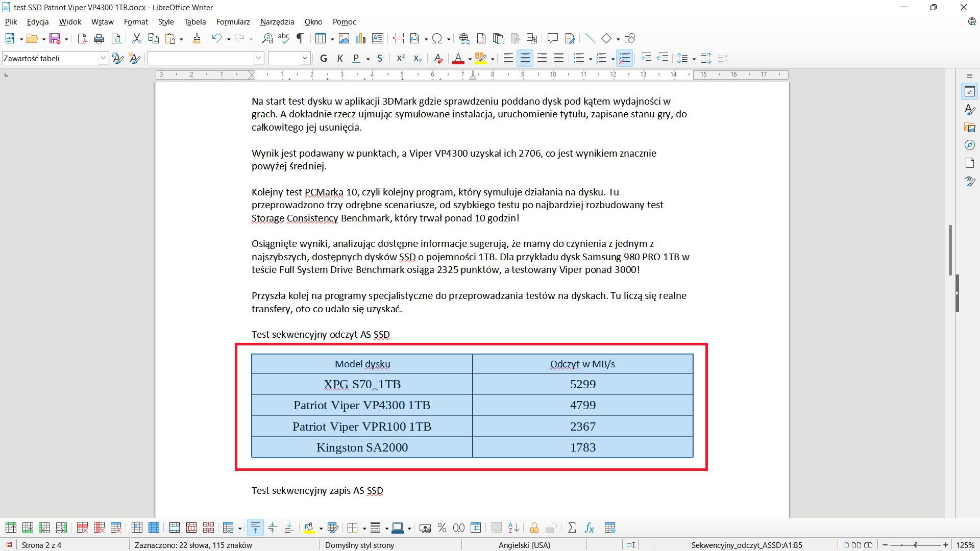The image size is (980, 551).
Task: Open Find and Replace tool
Action: (x=267, y=38)
